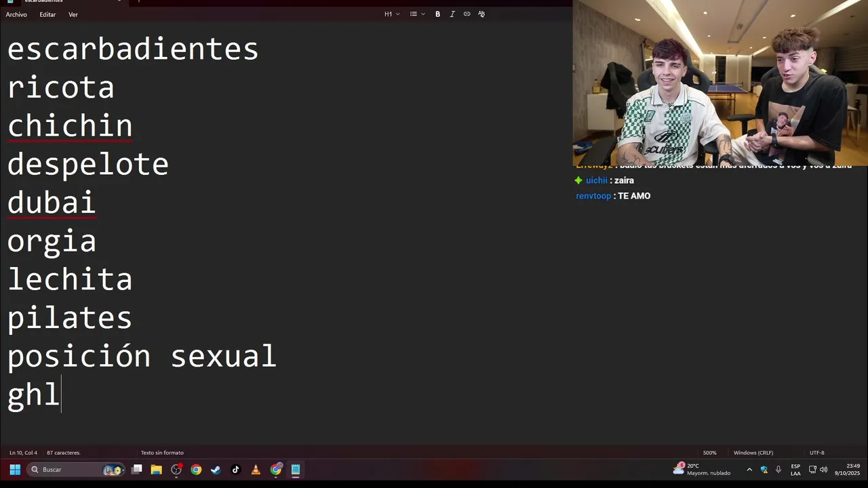
Task: Open the Ver menu
Action: (x=73, y=14)
